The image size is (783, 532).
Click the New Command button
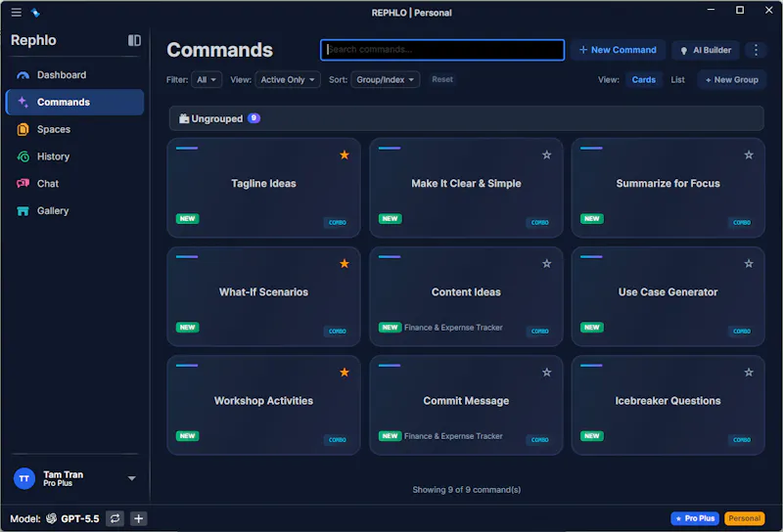click(618, 50)
